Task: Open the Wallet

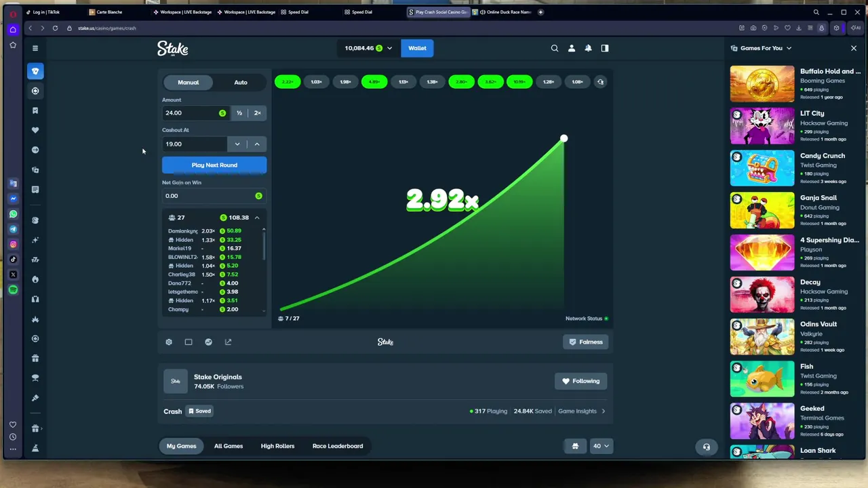Action: (417, 48)
